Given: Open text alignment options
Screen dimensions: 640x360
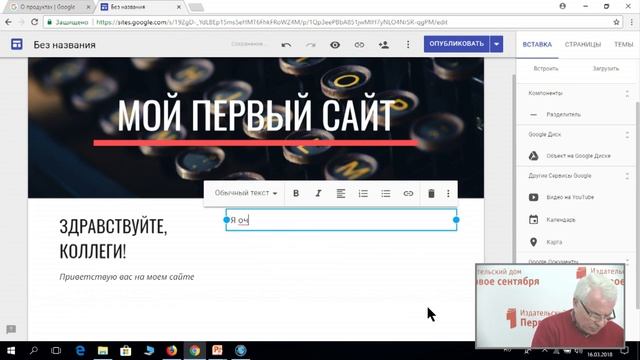Looking at the screenshot, I should [x=341, y=193].
